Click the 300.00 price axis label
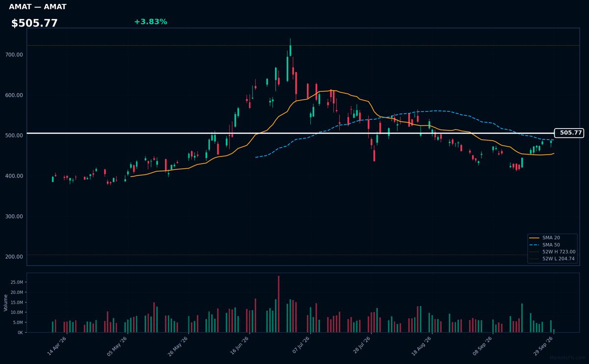Screen dimensions: 589x364 (x=14, y=216)
